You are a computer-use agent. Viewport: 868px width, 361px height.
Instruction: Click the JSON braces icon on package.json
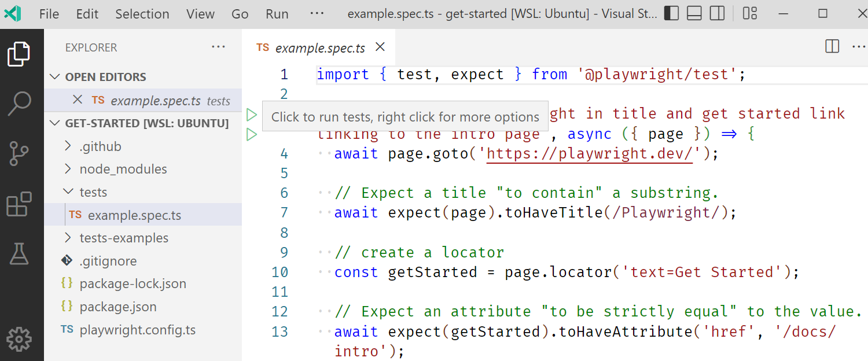(x=67, y=307)
